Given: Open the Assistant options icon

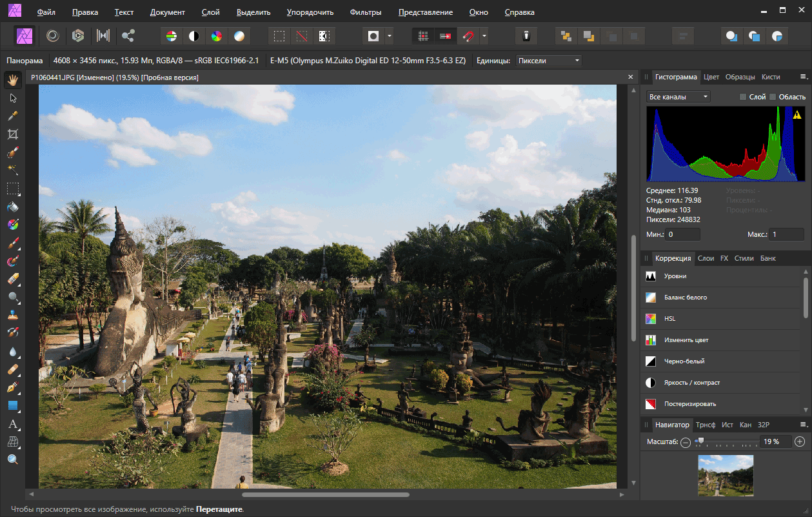Looking at the screenshot, I should click(x=526, y=36).
